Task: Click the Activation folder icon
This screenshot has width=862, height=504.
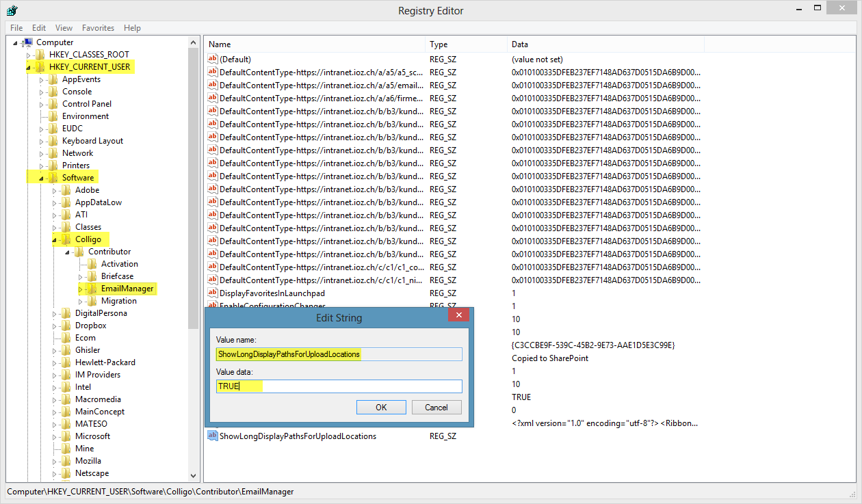Action: [x=93, y=264]
